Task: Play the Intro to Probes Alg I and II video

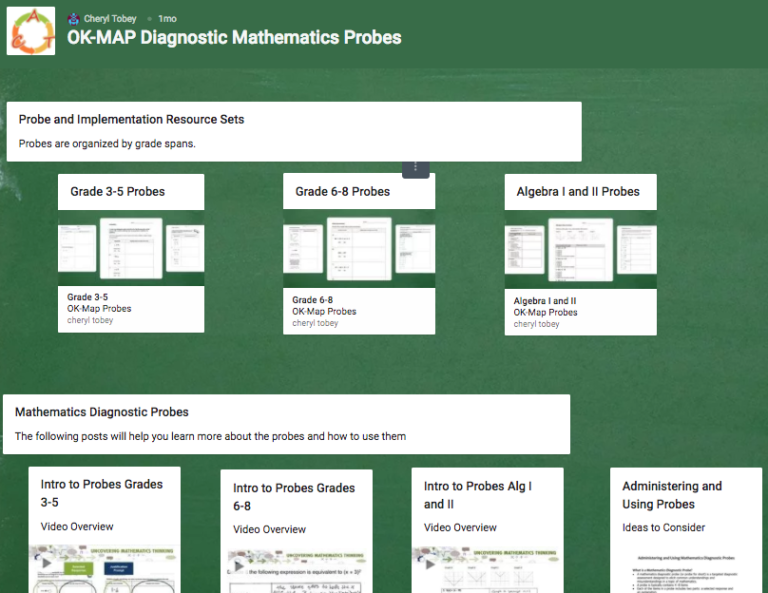Action: 430,564
